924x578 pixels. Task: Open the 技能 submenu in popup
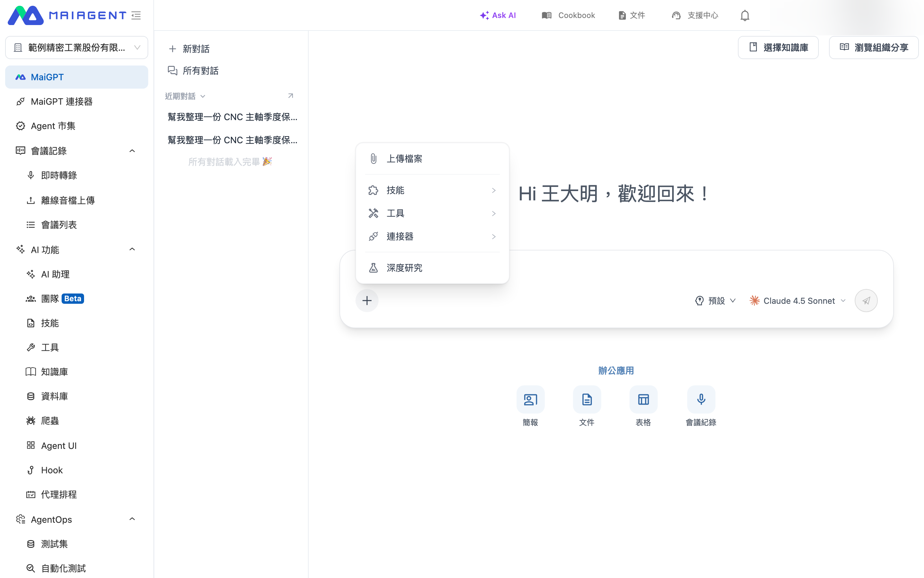tap(432, 190)
